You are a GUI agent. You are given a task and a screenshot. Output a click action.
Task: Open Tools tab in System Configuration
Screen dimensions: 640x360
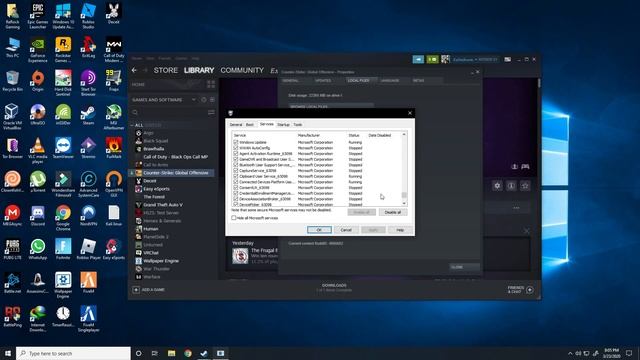tap(298, 124)
